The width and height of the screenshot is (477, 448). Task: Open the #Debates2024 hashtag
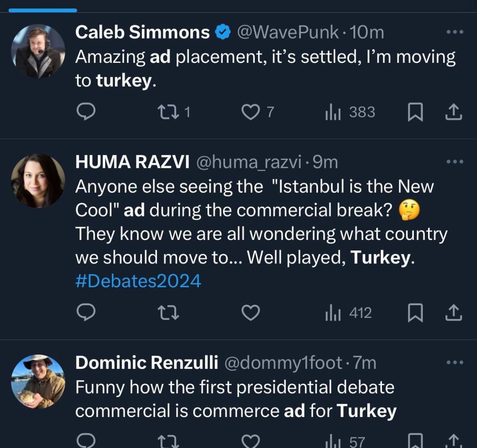[138, 281]
